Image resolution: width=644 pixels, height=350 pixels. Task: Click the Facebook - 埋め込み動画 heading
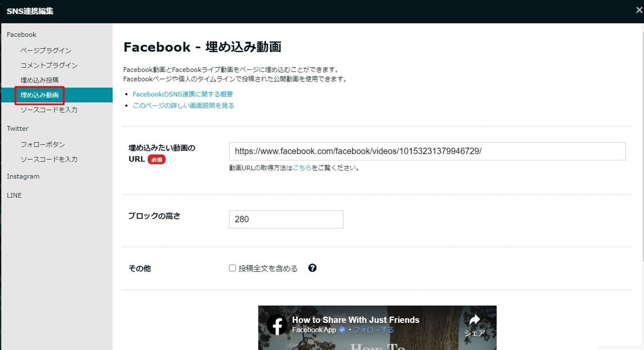coord(202,47)
